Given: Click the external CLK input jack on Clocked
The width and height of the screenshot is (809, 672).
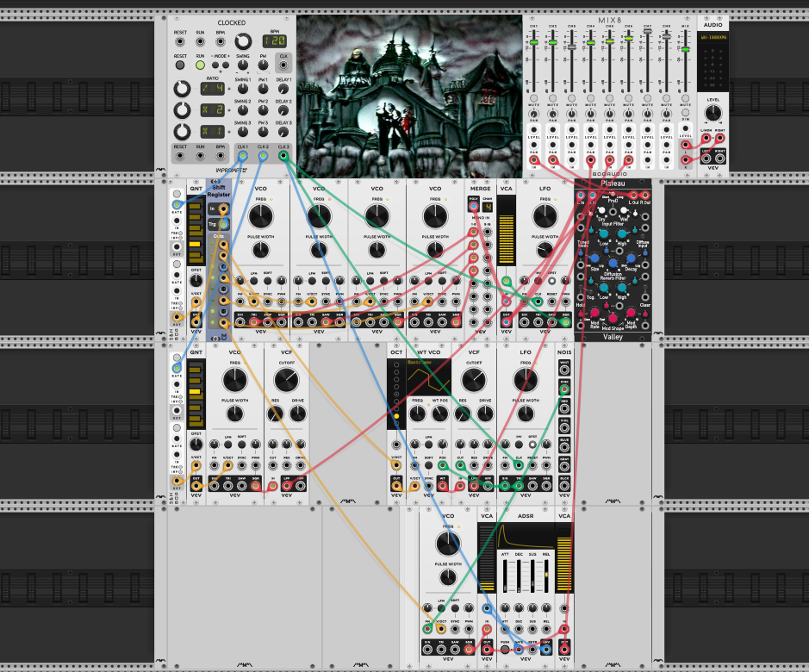Looking at the screenshot, I should click(283, 65).
